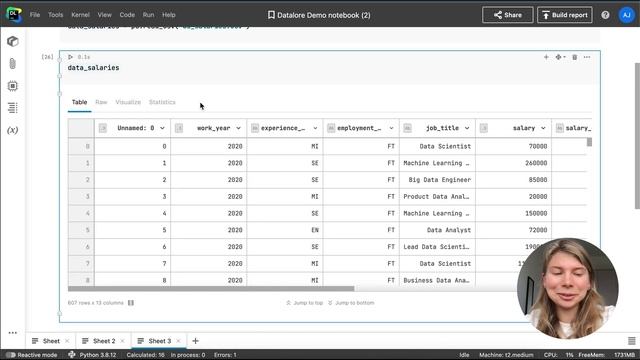
Task: Open the sidebar three-dots more icon
Action: tap(13, 333)
